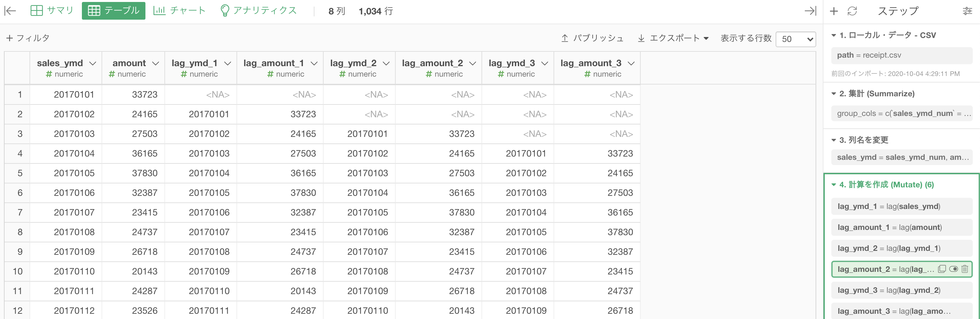The image size is (980, 319).
Task: Select row number 10 in the table
Action: point(17,271)
